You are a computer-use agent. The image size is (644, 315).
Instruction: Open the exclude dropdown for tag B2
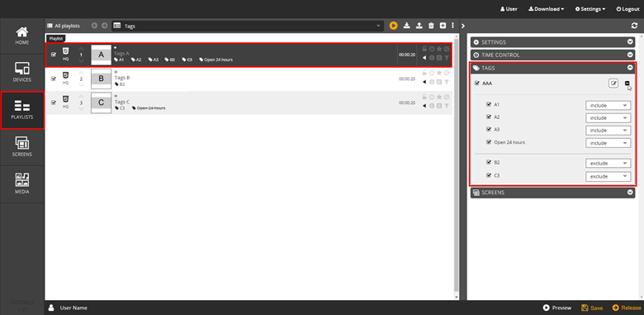(x=608, y=163)
